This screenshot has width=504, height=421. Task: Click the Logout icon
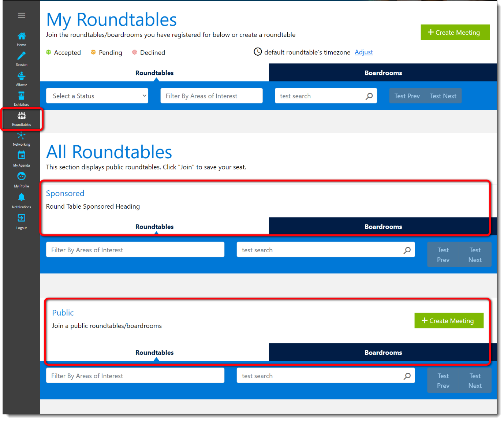coord(22,219)
